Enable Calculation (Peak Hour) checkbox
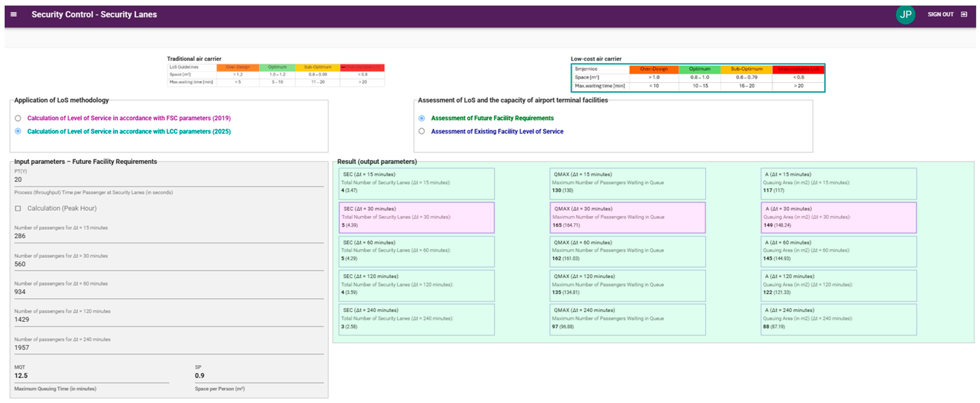 coord(18,208)
